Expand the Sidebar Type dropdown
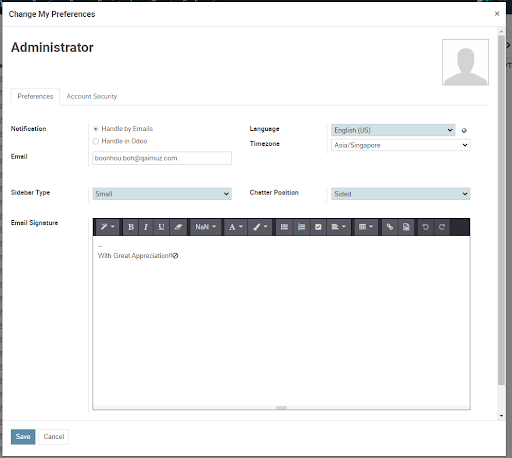This screenshot has width=512, height=458. click(x=162, y=194)
